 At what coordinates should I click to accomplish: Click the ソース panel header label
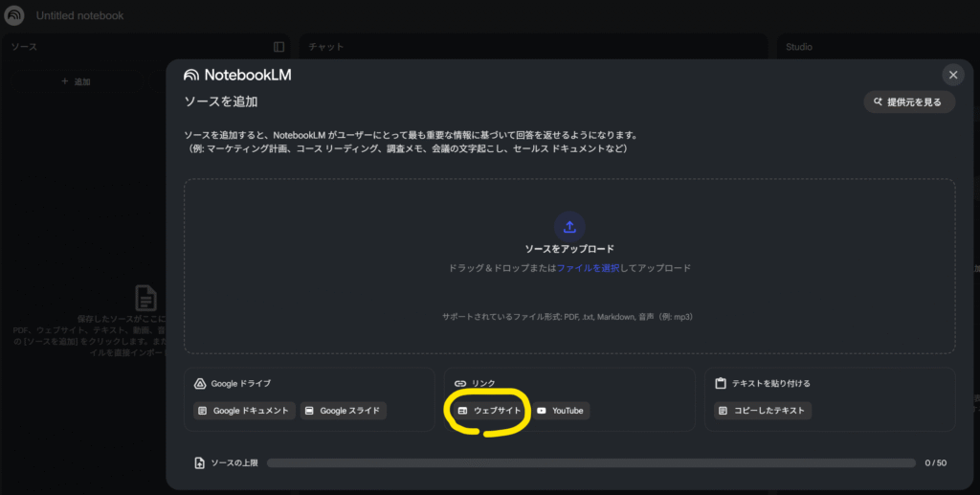[24, 47]
